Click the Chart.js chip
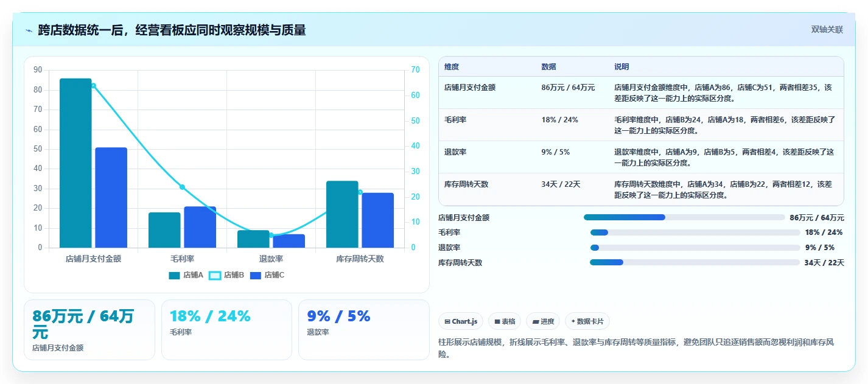Image resolution: width=868 pixels, height=384 pixels. [x=461, y=321]
